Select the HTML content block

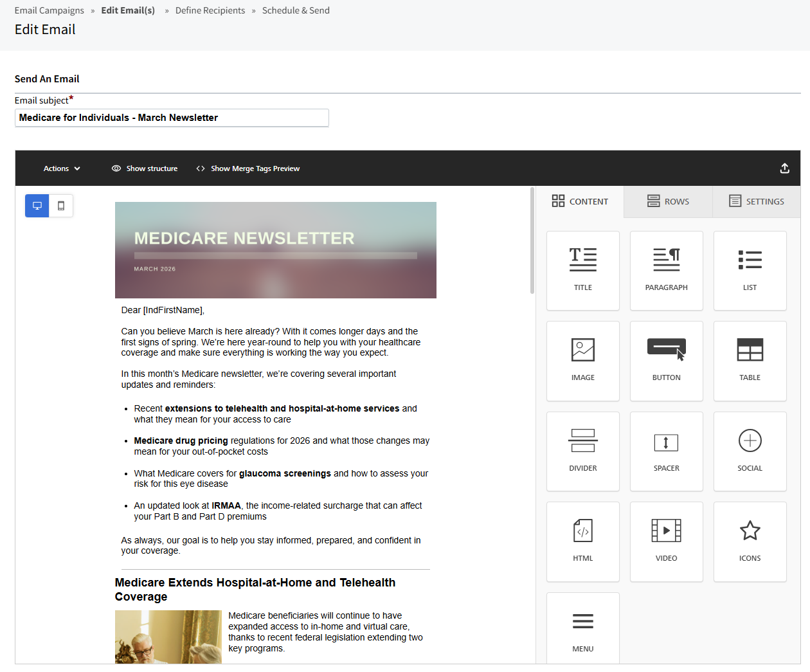pyautogui.click(x=582, y=541)
